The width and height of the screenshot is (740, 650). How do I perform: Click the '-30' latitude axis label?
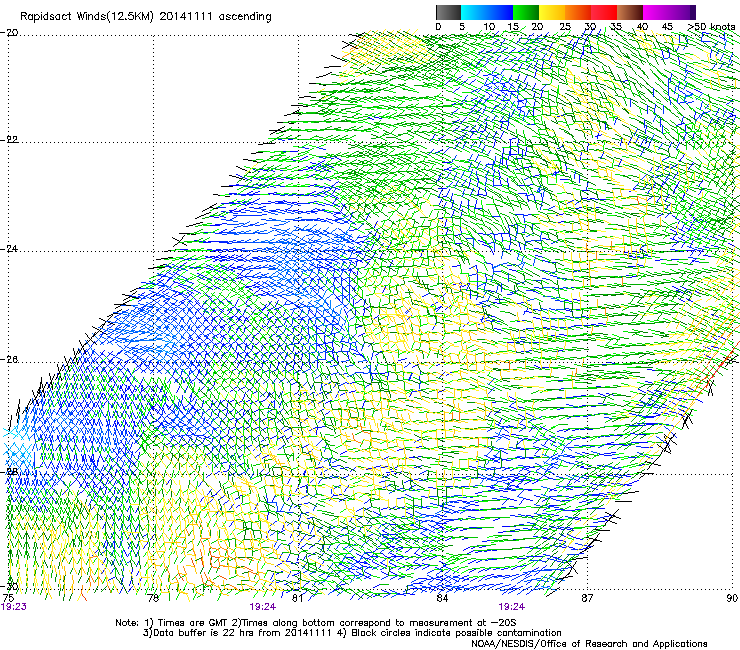[x=10, y=586]
